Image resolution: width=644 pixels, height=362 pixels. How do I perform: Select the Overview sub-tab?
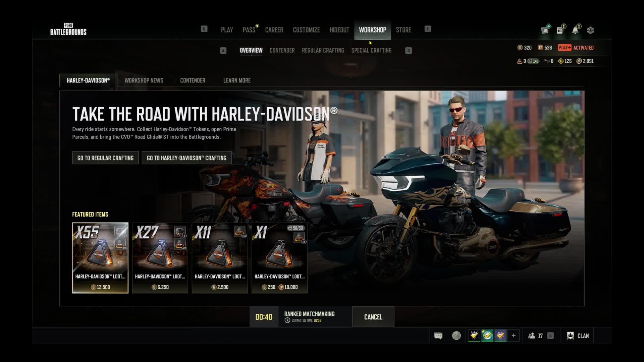pos(251,51)
